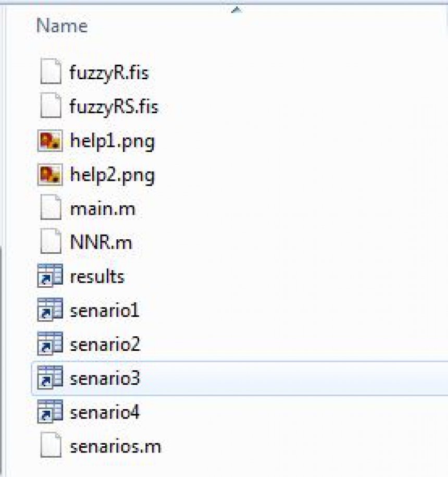Select the highlighted senario3 row

(x=240, y=378)
